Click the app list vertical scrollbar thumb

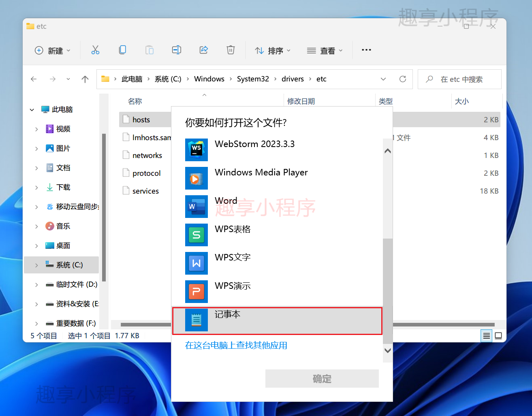[x=388, y=290]
